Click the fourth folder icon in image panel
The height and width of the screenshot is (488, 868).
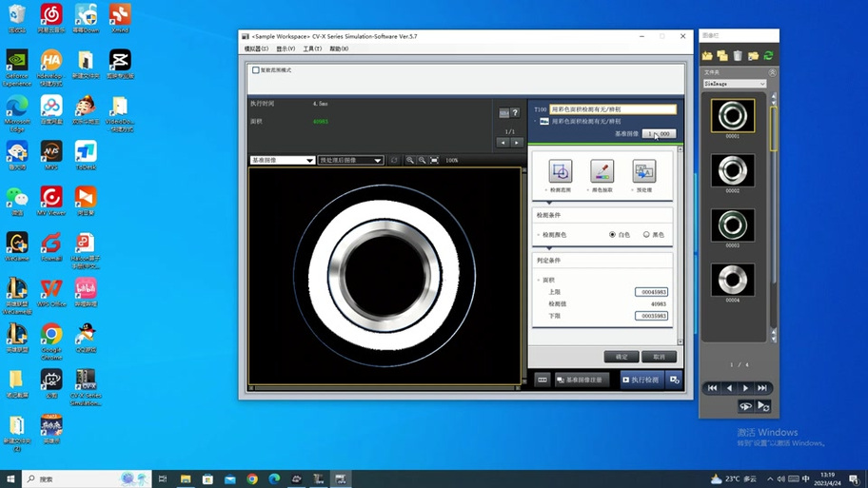point(753,55)
